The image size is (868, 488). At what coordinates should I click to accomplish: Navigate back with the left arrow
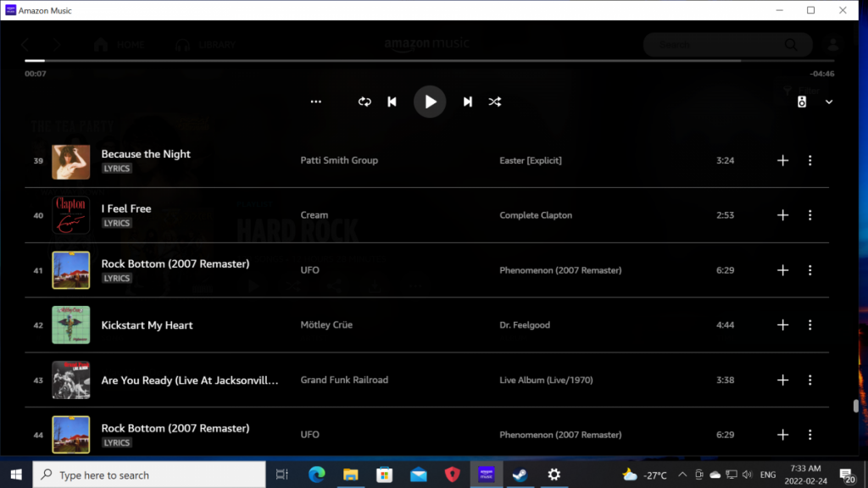point(25,45)
